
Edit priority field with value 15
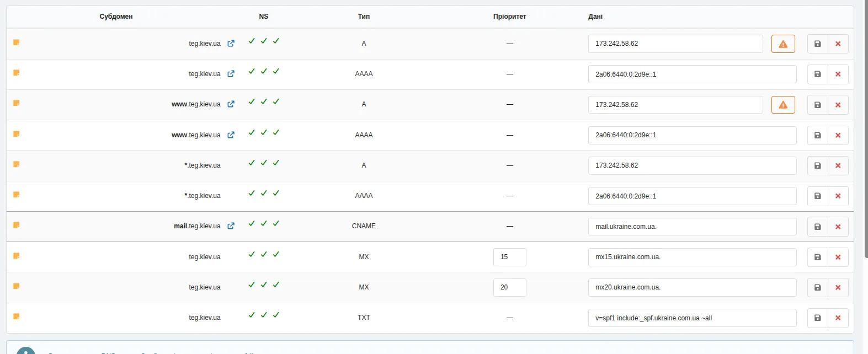pos(510,257)
